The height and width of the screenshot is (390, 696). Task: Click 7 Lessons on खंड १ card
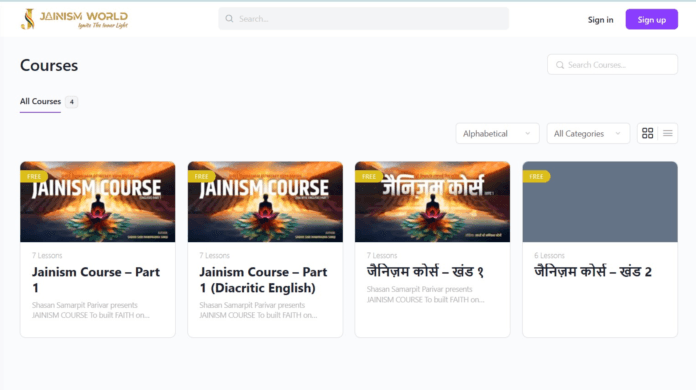[x=382, y=256]
